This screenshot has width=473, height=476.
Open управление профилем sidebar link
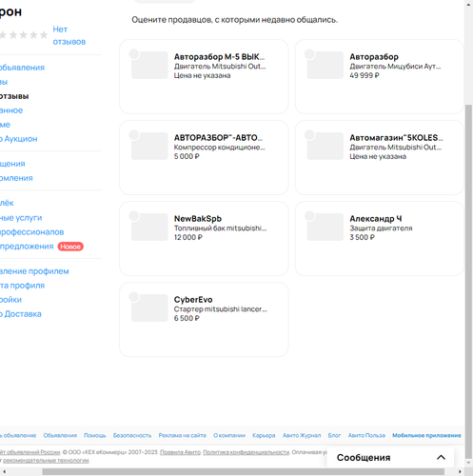point(34,271)
